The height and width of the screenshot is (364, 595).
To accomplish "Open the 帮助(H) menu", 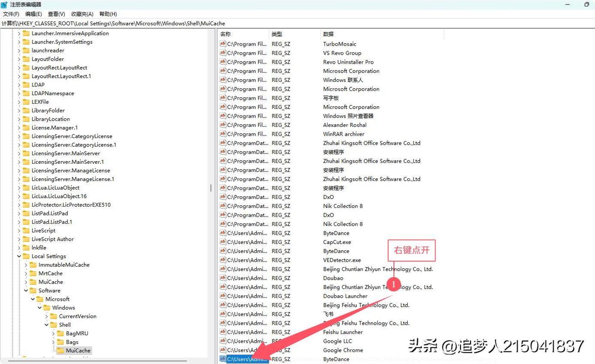I will [x=108, y=14].
